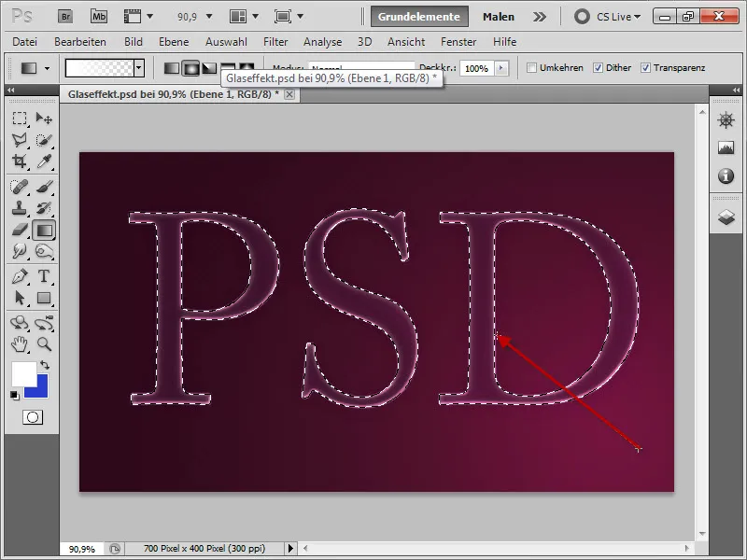The image size is (747, 560).
Task: Click the white foreground color swatch
Action: [22, 372]
